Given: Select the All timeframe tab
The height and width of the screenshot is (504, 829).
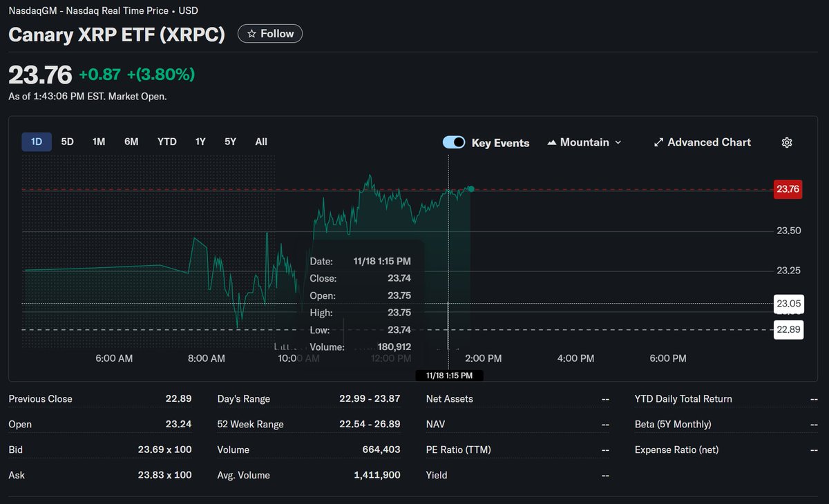Looking at the screenshot, I should point(260,141).
